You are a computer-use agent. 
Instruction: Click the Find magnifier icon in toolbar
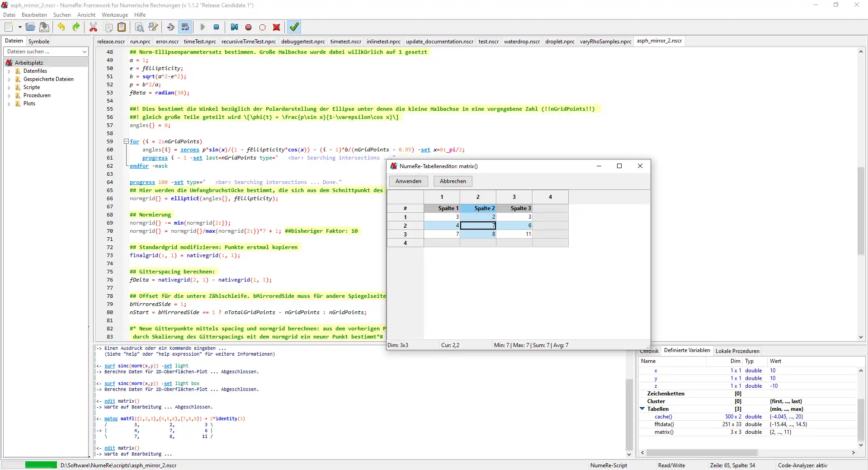pyautogui.click(x=140, y=27)
